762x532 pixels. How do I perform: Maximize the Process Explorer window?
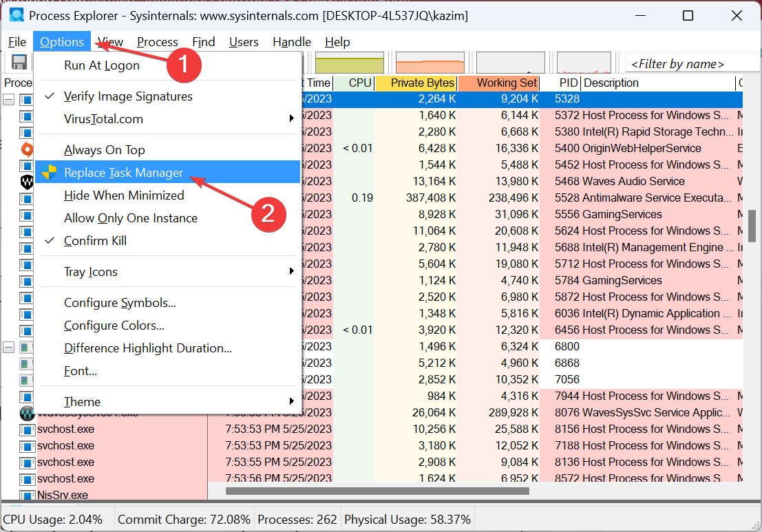click(688, 16)
